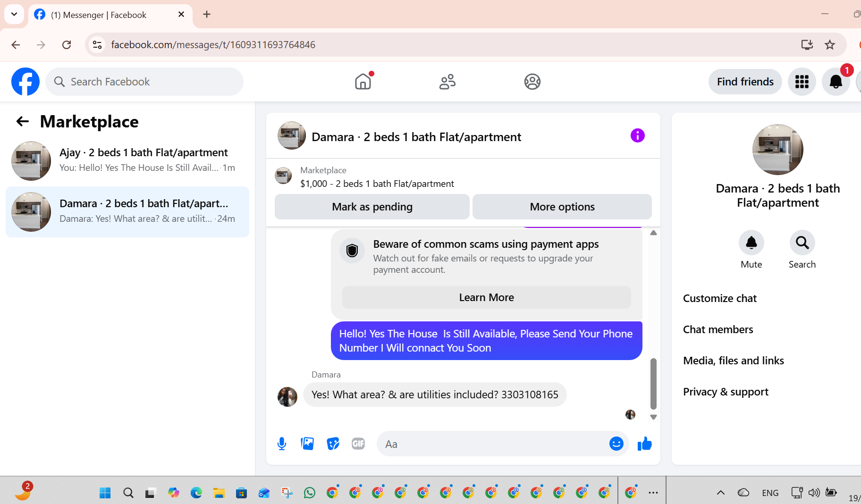This screenshot has width=861, height=504.
Task: Click the chat scroll down arrow
Action: tap(653, 417)
